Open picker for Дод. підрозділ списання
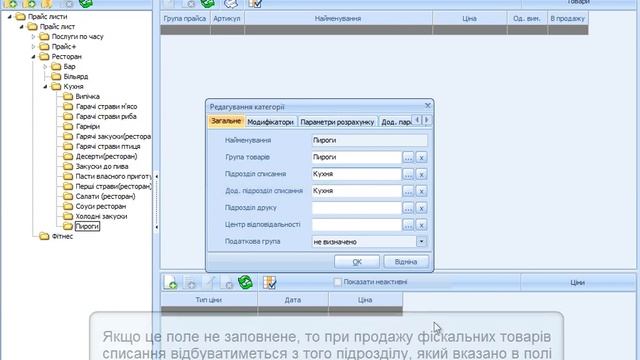The height and width of the screenshot is (360, 640). pos(408,191)
